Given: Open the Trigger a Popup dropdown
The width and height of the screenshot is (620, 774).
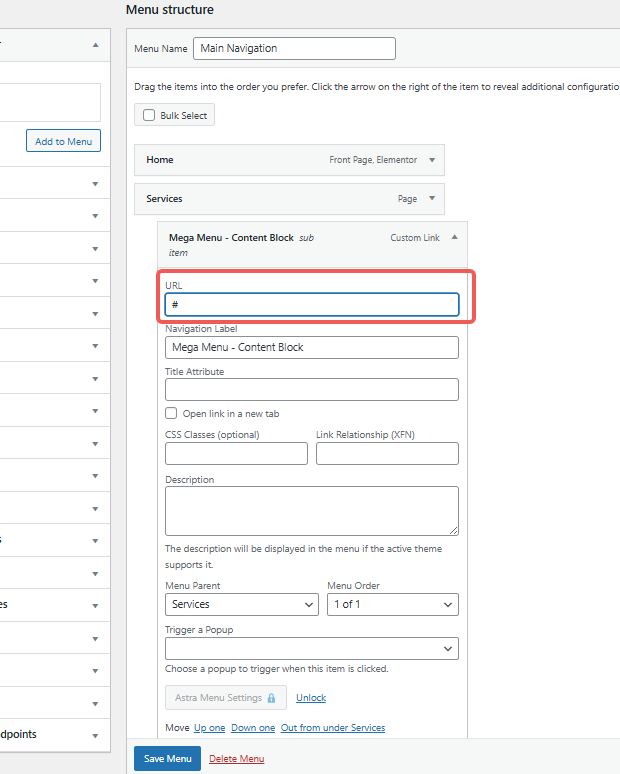Looking at the screenshot, I should point(311,649).
